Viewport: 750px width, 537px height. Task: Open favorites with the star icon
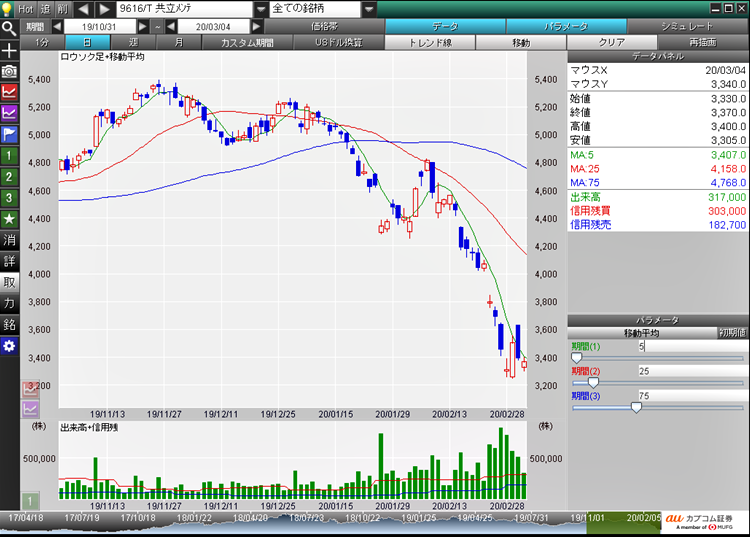[9, 218]
